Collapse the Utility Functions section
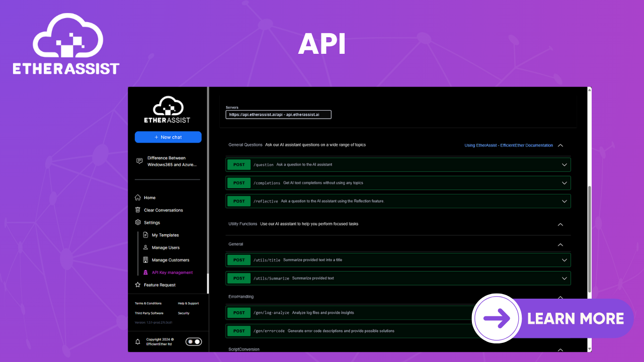 pyautogui.click(x=560, y=224)
